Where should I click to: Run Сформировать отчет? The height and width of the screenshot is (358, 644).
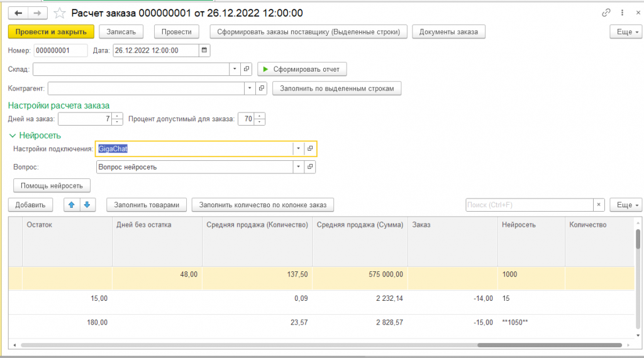click(302, 69)
